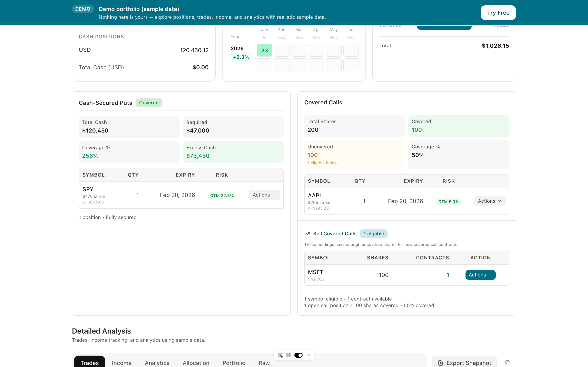The image size is (588, 367).
Task: Open the Allocation tab
Action: 196,363
